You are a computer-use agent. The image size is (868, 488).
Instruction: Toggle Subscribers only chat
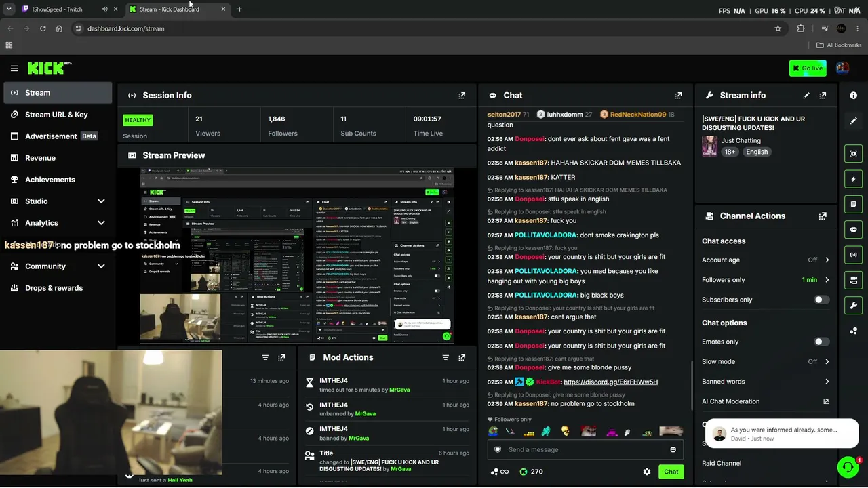[821, 300]
